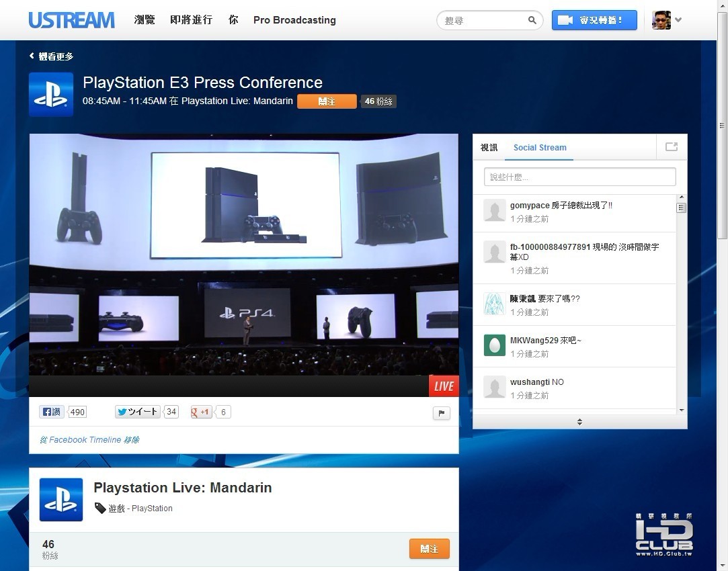
Task: Open the 遊戲 category link
Action: 116,509
